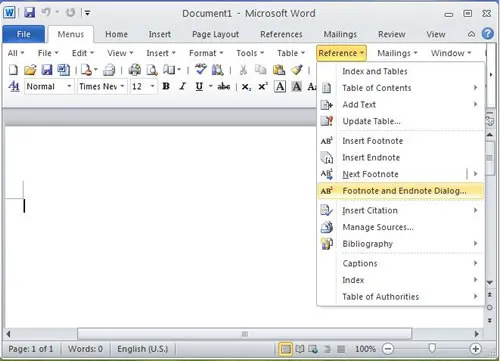The image size is (500, 361).
Task: Click the Redo arrow
Action: coord(70,13)
